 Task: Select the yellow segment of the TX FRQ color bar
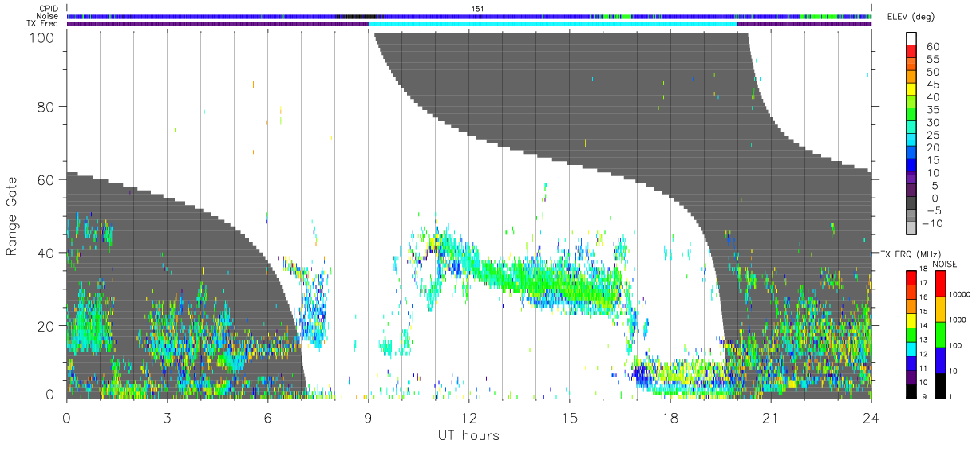point(911,320)
